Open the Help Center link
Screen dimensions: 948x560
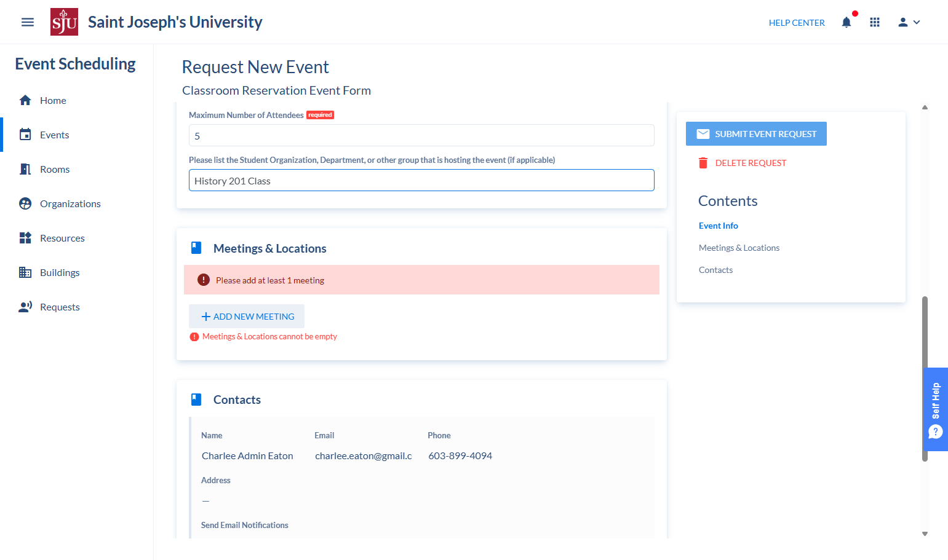pos(797,23)
